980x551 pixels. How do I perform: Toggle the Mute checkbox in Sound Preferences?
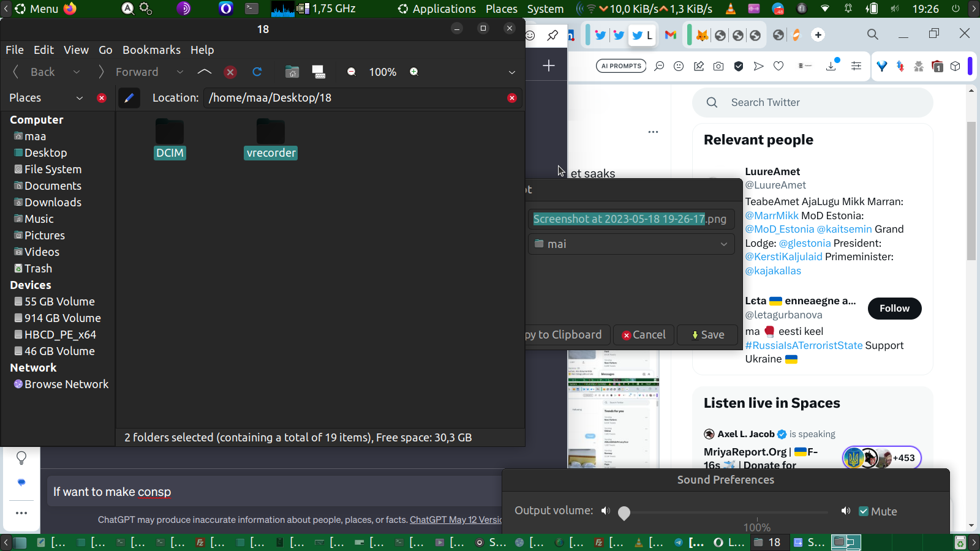(864, 512)
